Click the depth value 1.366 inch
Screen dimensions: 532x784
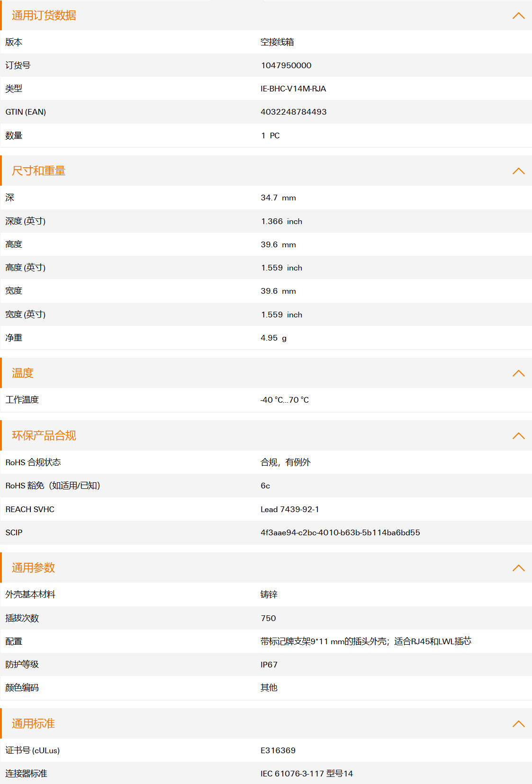click(x=281, y=221)
